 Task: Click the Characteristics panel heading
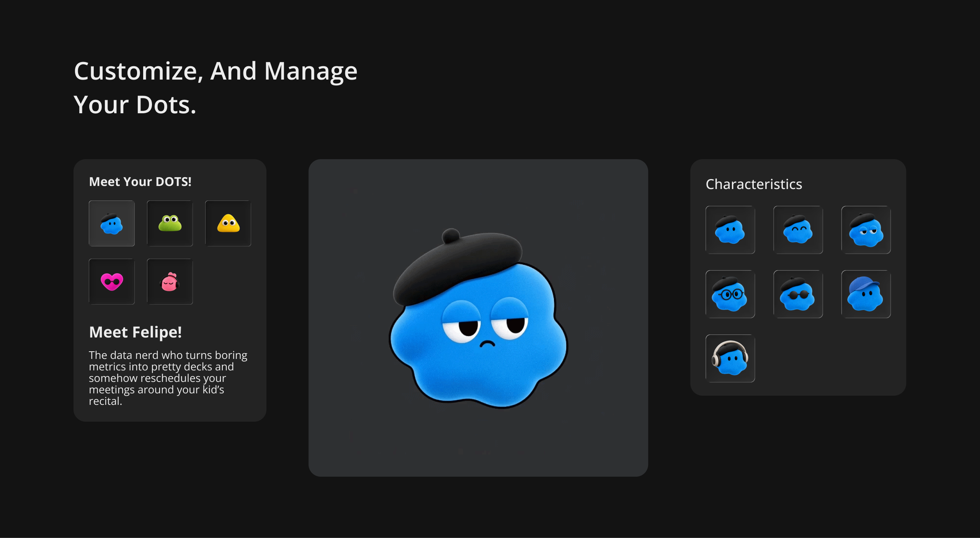tap(754, 184)
